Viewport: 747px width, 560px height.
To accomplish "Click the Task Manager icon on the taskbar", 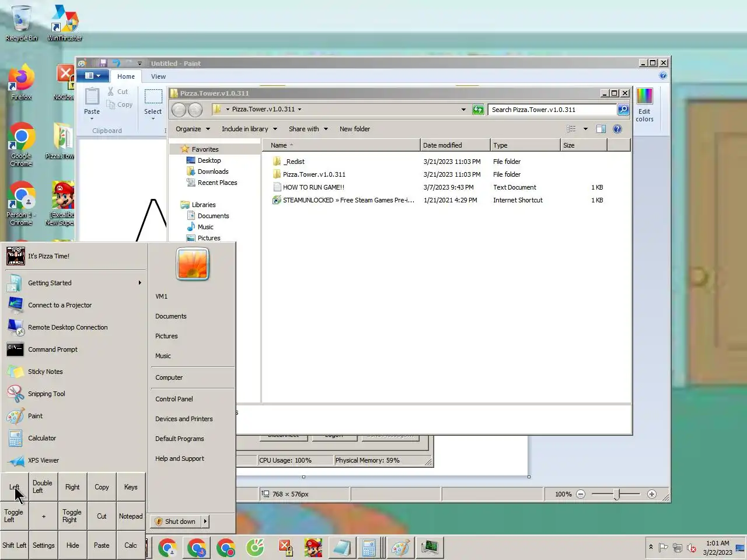I will pyautogui.click(x=430, y=547).
